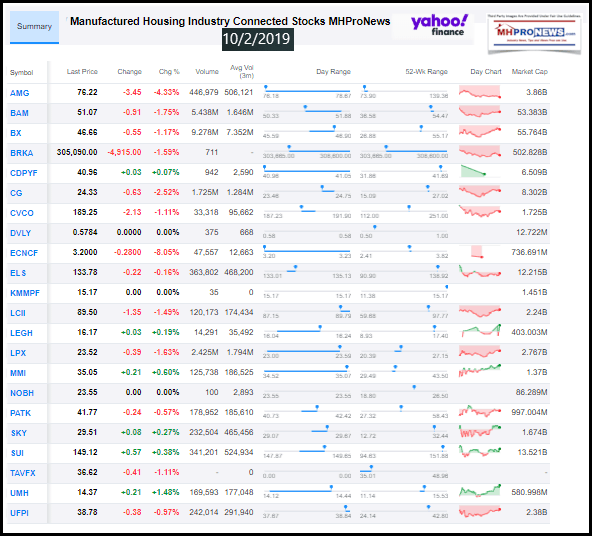The width and height of the screenshot is (592, 536).
Task: View ECNCF day chart sparkline
Action: click(x=477, y=251)
